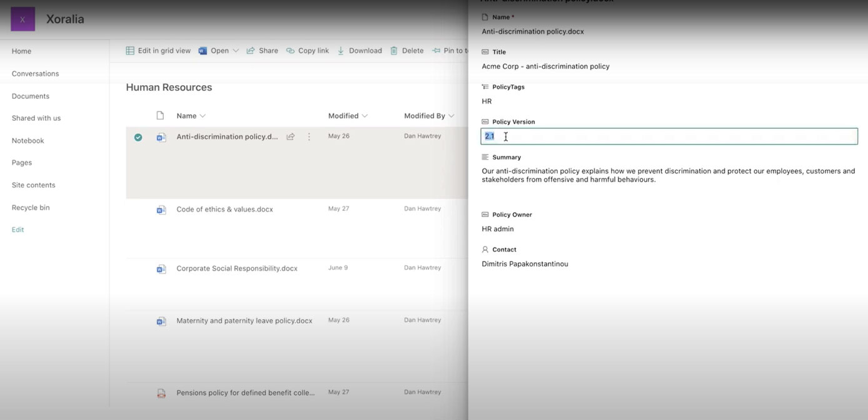Click Edit in grid view button
The width and height of the screenshot is (868, 420).
coord(158,51)
